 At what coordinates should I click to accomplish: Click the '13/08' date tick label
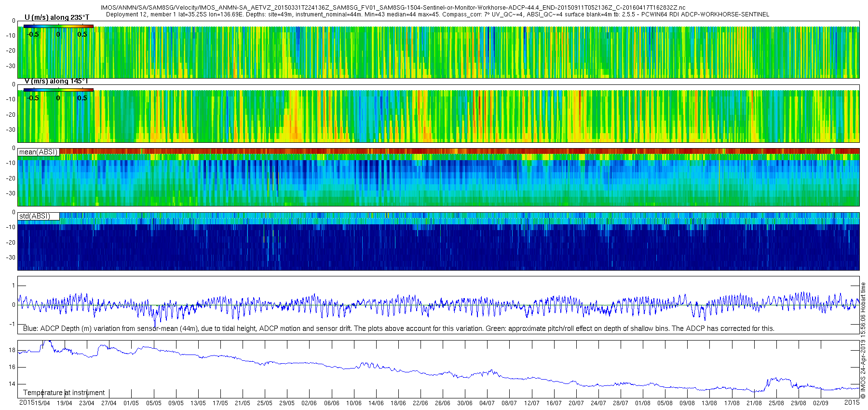(x=709, y=403)
